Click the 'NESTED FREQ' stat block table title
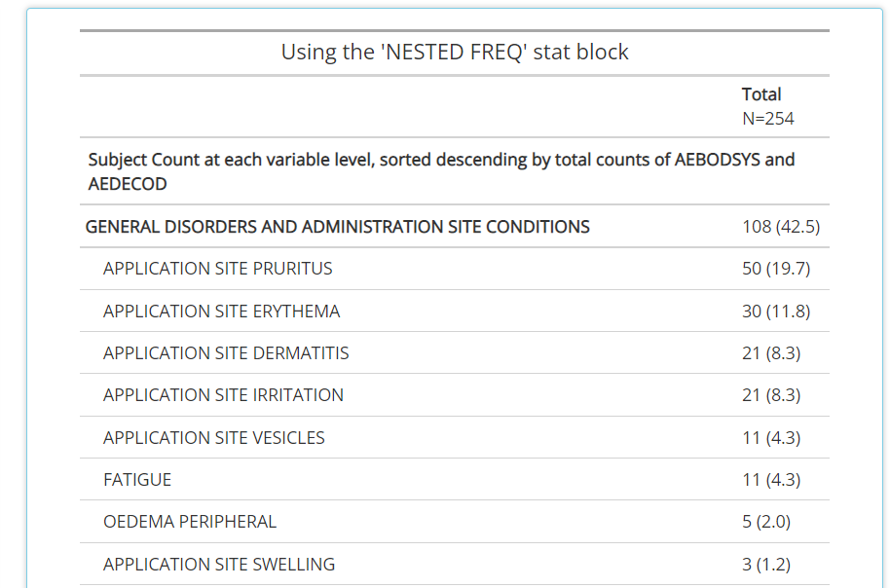 [x=454, y=53]
